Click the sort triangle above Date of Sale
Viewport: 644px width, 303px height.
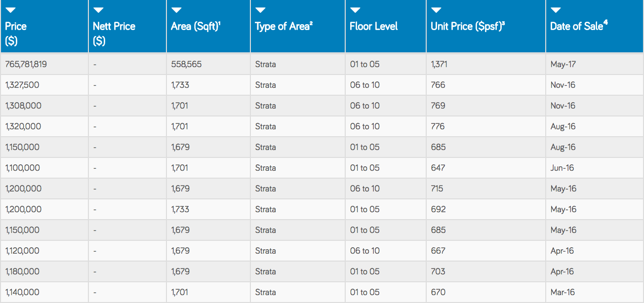[x=556, y=10]
